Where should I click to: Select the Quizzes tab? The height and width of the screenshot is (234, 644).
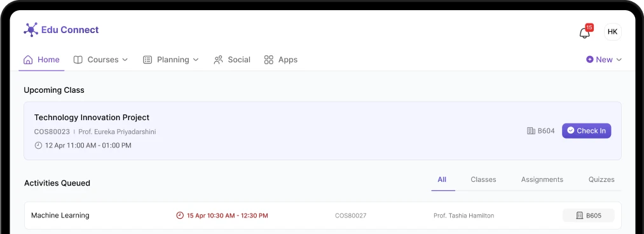[601, 179]
